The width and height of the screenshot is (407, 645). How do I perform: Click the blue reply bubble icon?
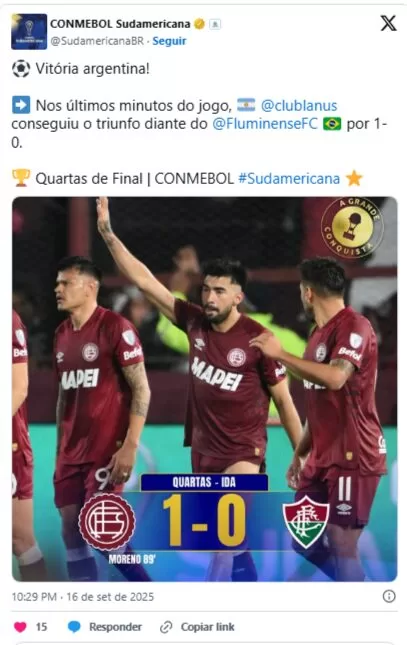pyautogui.click(x=74, y=627)
